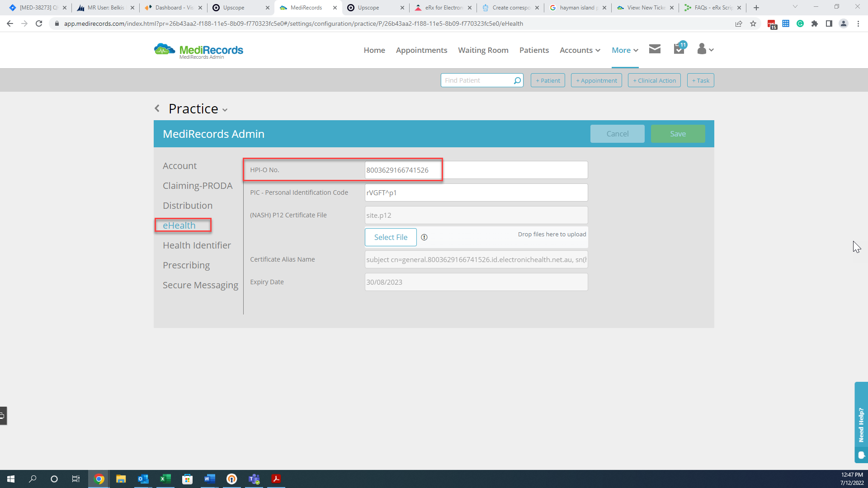
Task: Switch to the FAQs - eRx Script tab
Action: 712,8
